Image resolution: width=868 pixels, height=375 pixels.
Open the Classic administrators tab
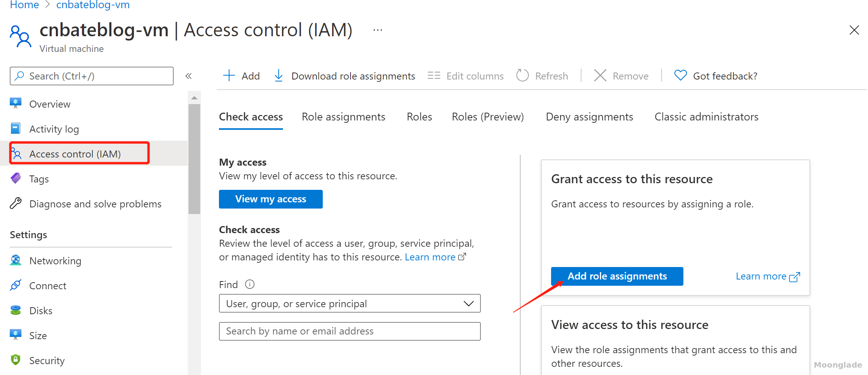pos(706,117)
